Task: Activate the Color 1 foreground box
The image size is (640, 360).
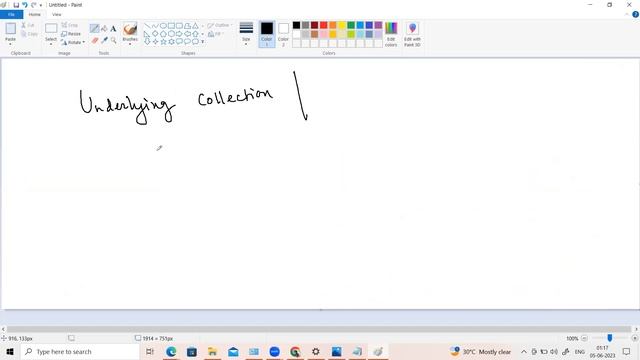Action: coord(267,34)
